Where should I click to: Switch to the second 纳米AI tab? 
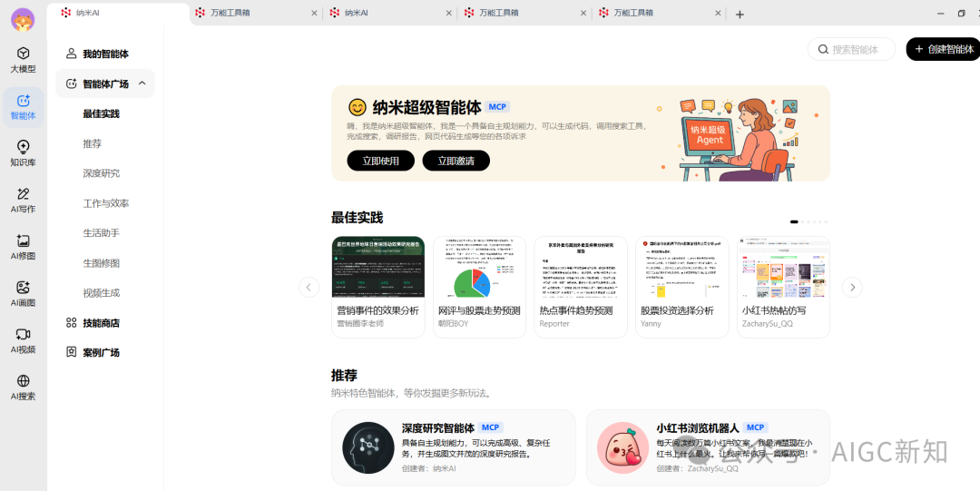click(x=390, y=13)
